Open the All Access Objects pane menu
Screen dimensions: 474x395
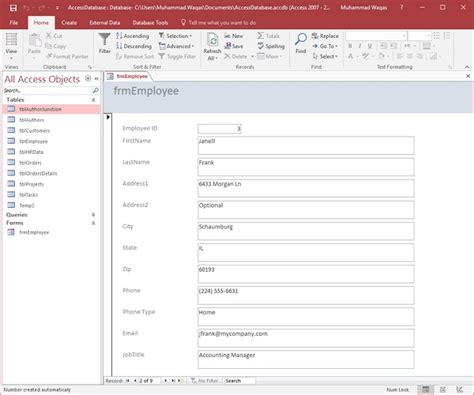pos(88,79)
